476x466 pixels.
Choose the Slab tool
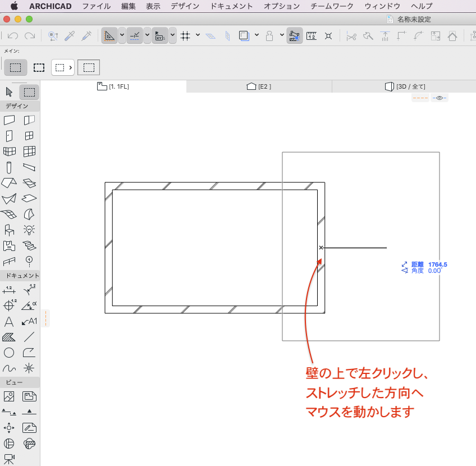coord(29,199)
